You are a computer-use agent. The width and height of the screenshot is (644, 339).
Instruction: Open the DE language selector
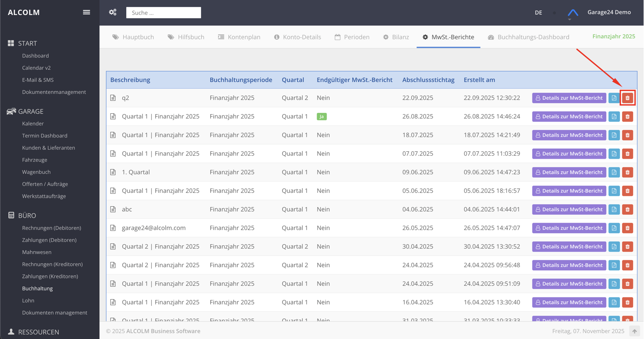coord(538,13)
